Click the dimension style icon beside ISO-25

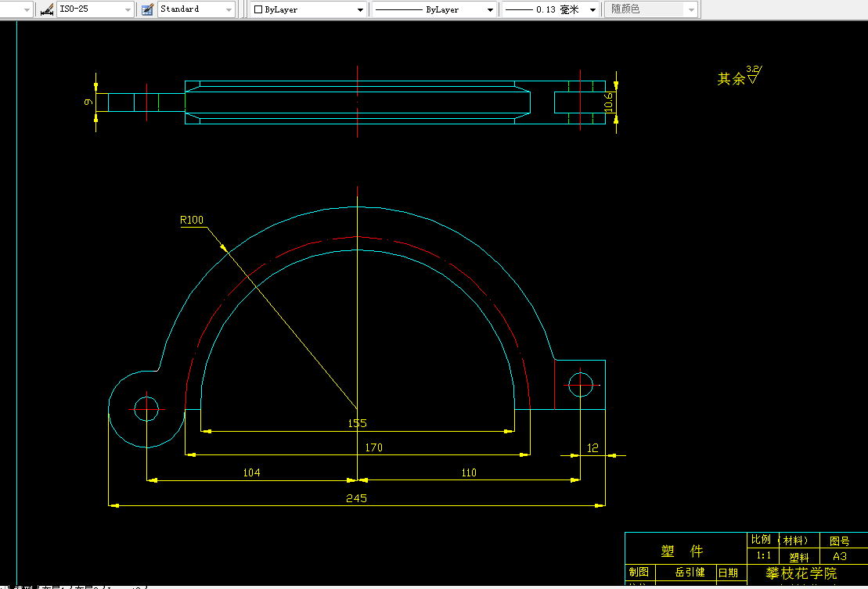(x=47, y=9)
